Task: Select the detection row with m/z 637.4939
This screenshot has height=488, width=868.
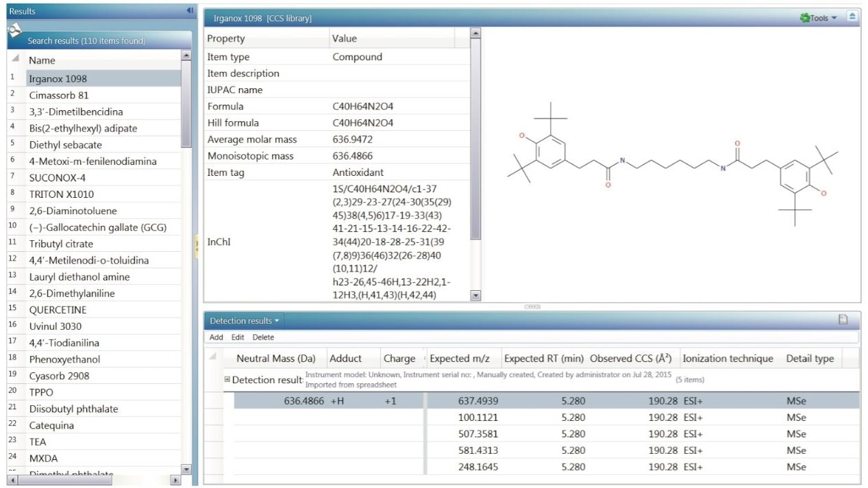Action: click(546, 401)
